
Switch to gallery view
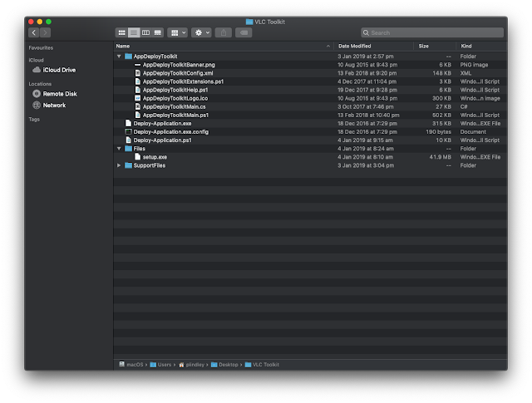(157, 32)
